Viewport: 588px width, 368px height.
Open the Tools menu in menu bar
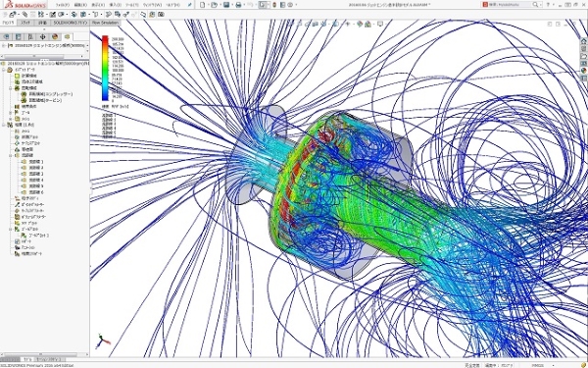(132, 5)
